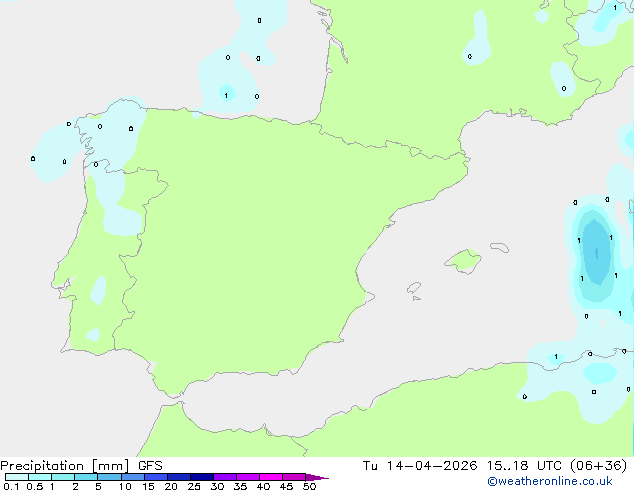The height and width of the screenshot is (490, 634).
Task: Select the 35–40 mm legend color box
Action: pos(248,477)
